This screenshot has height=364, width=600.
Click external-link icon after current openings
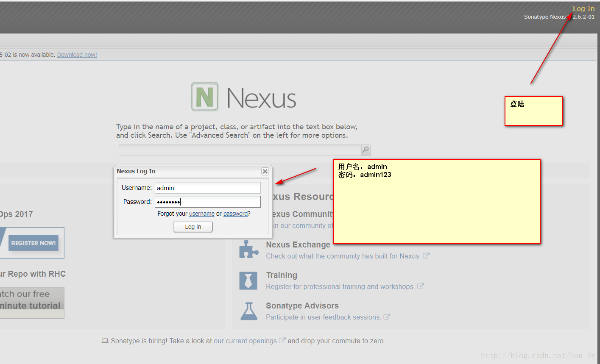[x=282, y=340]
